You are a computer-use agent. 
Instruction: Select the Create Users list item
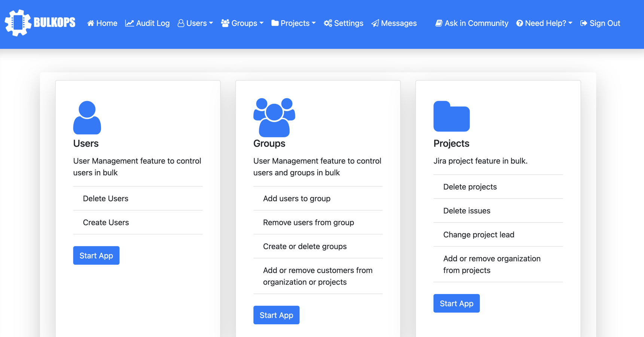click(138, 222)
